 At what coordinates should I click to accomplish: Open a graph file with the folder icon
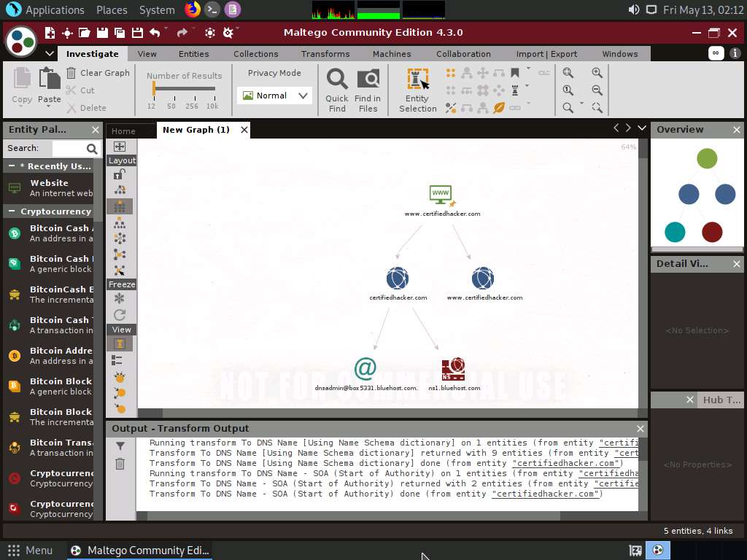tap(85, 32)
